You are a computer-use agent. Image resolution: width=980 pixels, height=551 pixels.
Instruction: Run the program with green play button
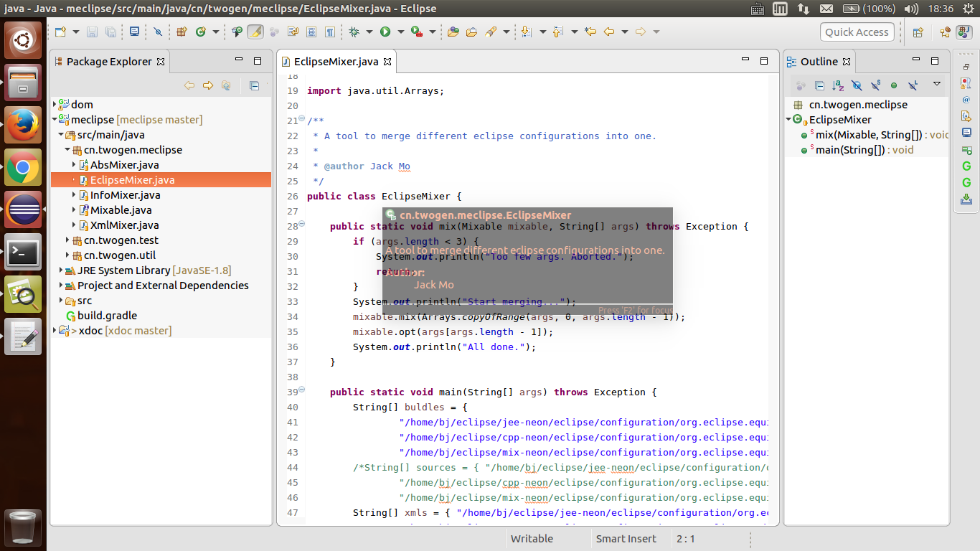pyautogui.click(x=385, y=32)
